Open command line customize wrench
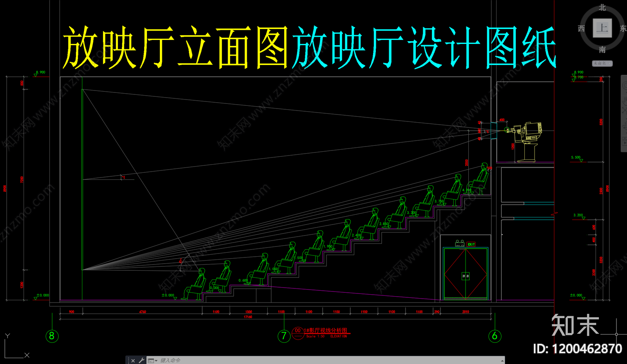The width and height of the screenshot is (627, 364). (141, 360)
